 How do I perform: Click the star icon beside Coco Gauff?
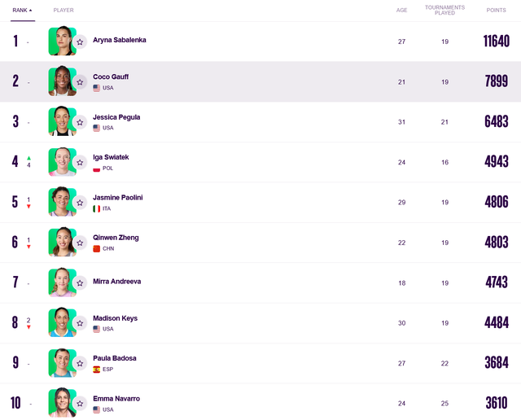click(x=80, y=81)
